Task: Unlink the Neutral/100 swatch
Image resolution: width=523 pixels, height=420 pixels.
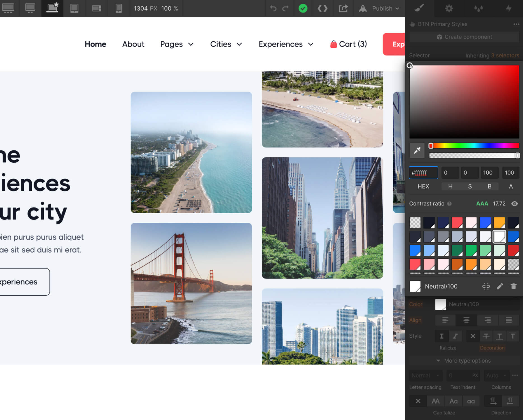Action: tap(486, 286)
